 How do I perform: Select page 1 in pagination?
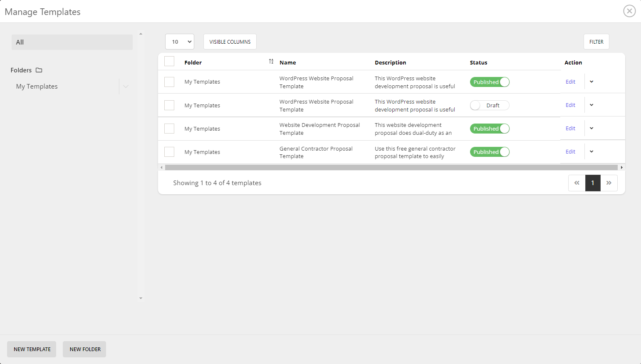coord(593,183)
